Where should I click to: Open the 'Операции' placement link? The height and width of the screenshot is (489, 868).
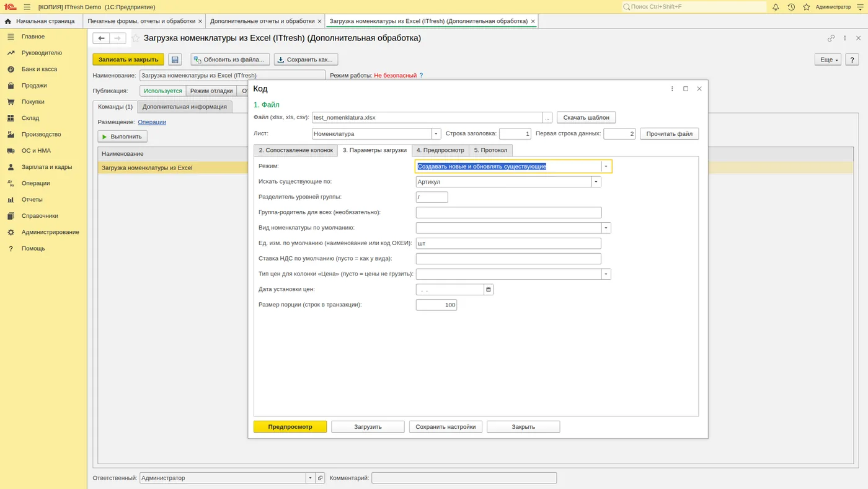tap(152, 122)
